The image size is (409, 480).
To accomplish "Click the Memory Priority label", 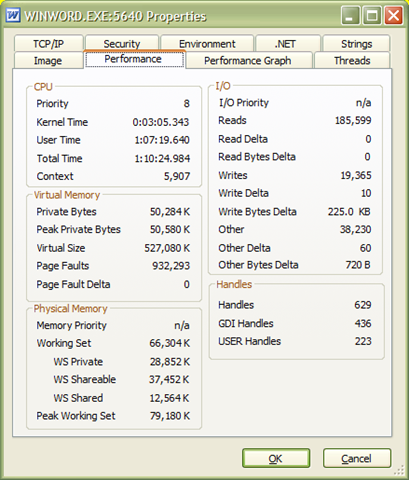I will click(x=71, y=325).
